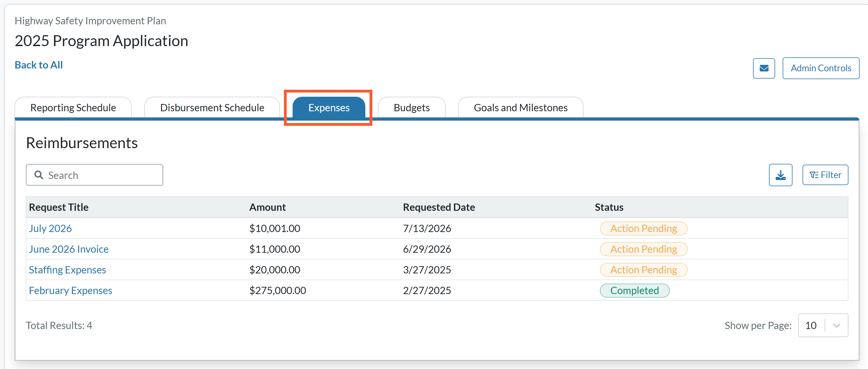Viewport: 868px width, 369px height.
Task: View the Staffing Expenses request
Action: coord(67,270)
